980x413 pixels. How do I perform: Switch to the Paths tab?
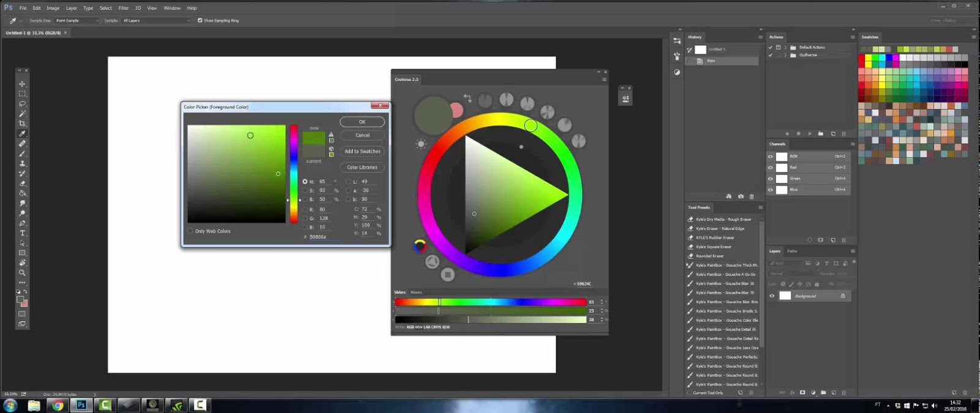(792, 251)
